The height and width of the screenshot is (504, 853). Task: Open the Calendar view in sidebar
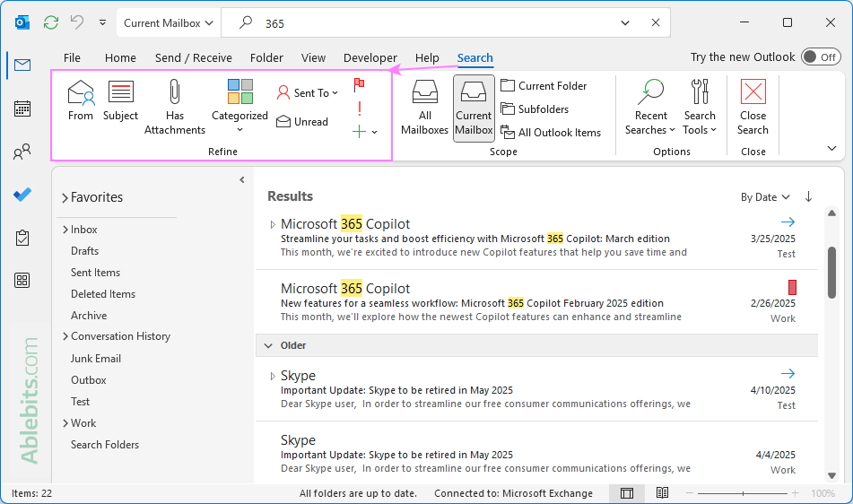[22, 109]
